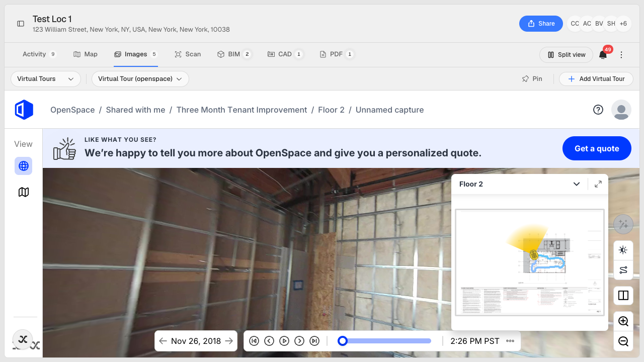This screenshot has width=644, height=362.
Task: Expand the Virtual Tour (openspace) dropdown
Action: [x=140, y=79]
